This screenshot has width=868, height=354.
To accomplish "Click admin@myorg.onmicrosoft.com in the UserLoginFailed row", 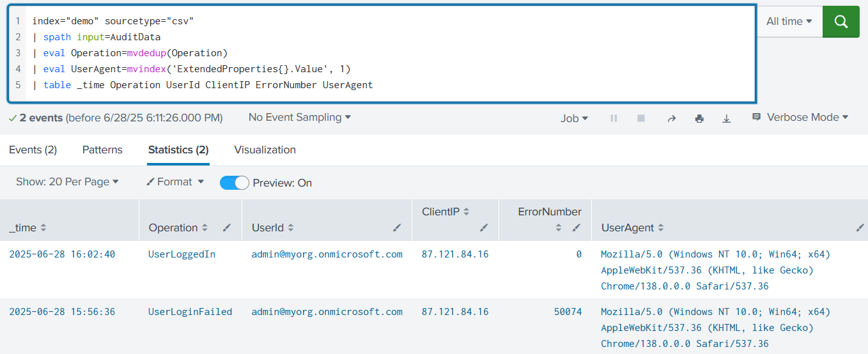I will coord(327,312).
